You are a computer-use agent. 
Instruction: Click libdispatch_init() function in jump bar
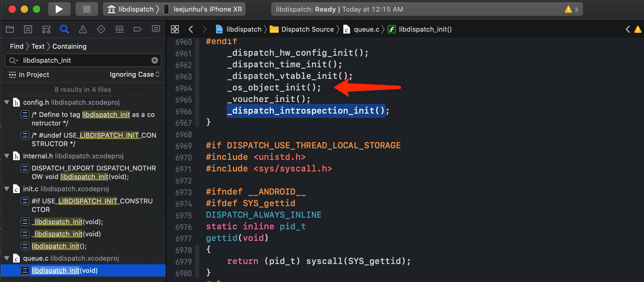point(420,29)
